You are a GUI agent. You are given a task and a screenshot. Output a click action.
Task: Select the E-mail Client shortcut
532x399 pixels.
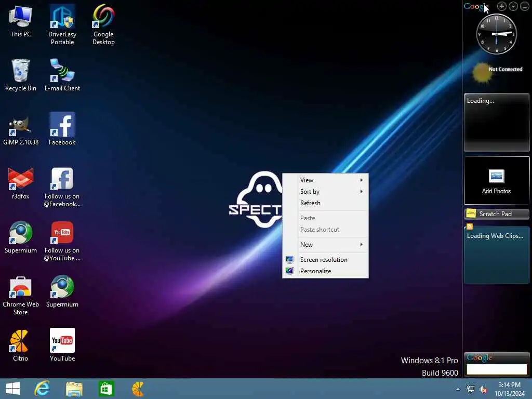(62, 75)
